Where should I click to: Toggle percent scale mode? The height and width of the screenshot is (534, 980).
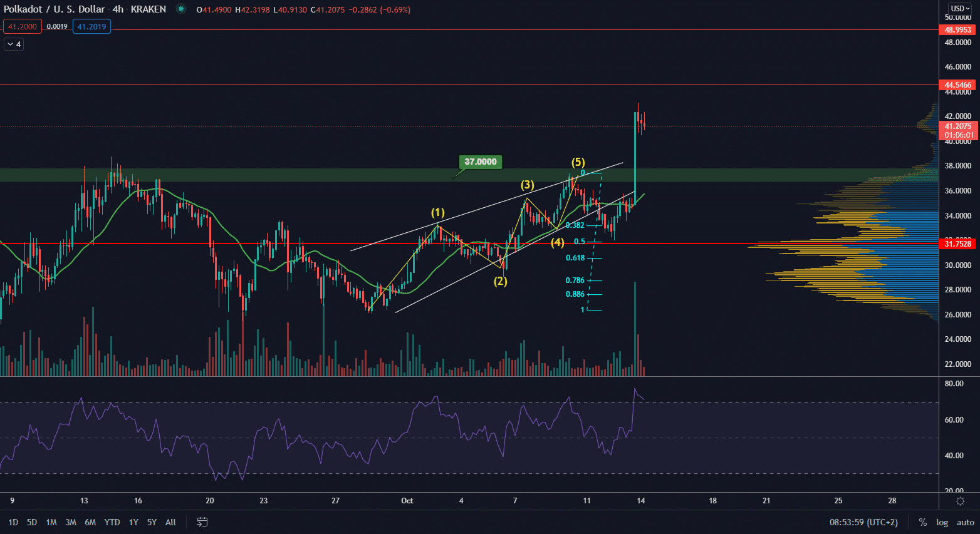click(922, 522)
